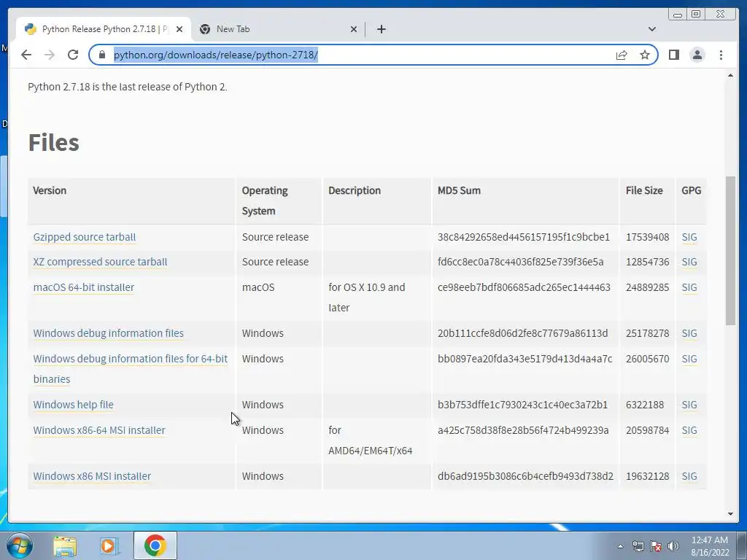This screenshot has width=747, height=560.
Task: Open SIG for XZ compressed tarball
Action: pyautogui.click(x=689, y=262)
